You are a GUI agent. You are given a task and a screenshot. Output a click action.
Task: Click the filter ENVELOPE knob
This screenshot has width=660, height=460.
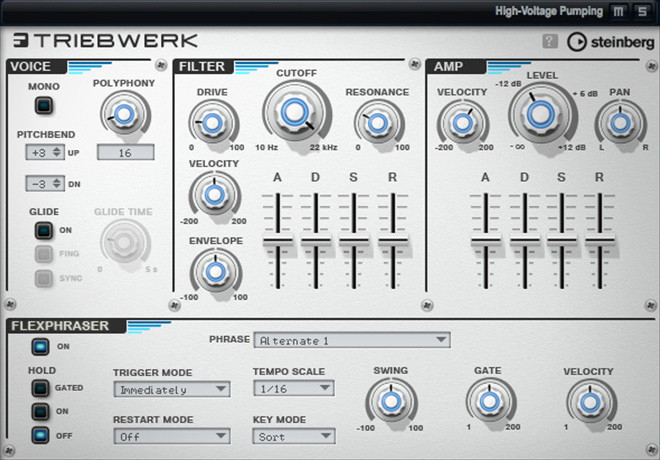[x=216, y=271]
